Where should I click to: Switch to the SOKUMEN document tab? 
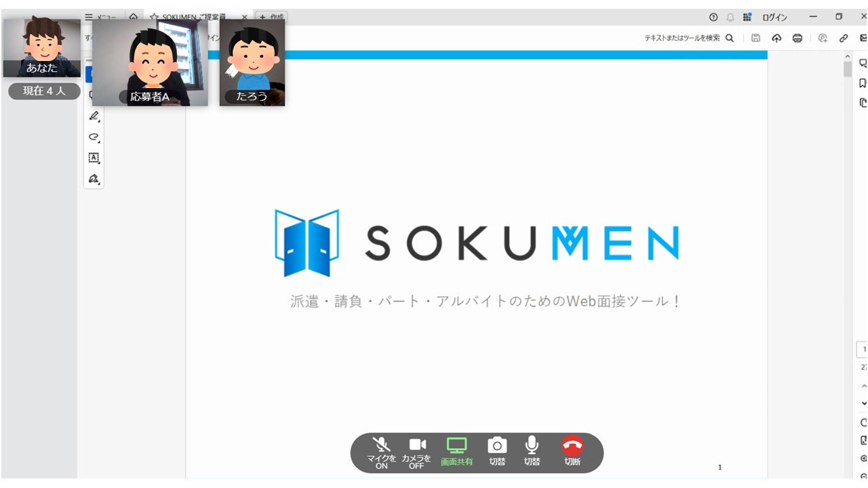tap(197, 17)
